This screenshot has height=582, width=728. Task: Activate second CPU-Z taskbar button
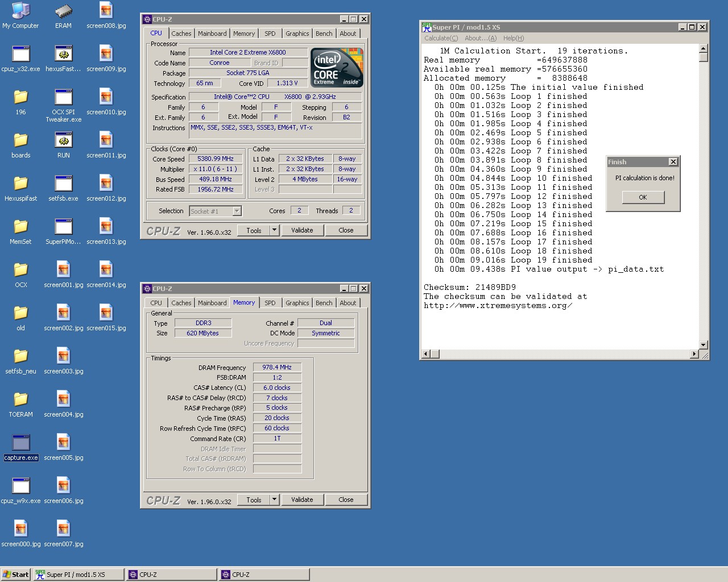[264, 575]
